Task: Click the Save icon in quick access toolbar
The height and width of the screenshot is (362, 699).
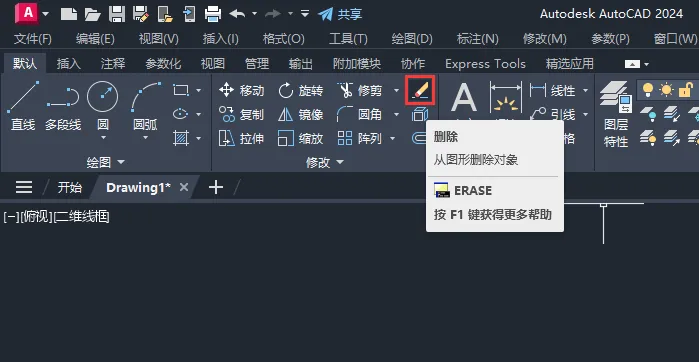Action: (117, 14)
